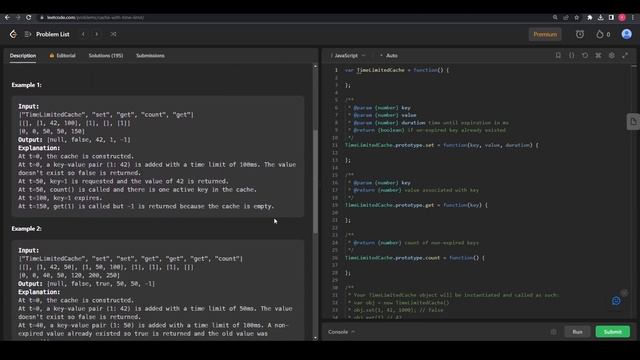640x360 pixels.
Task: Click 'TimeLimitedCache.prototype.count' code line
Action: pos(415,258)
